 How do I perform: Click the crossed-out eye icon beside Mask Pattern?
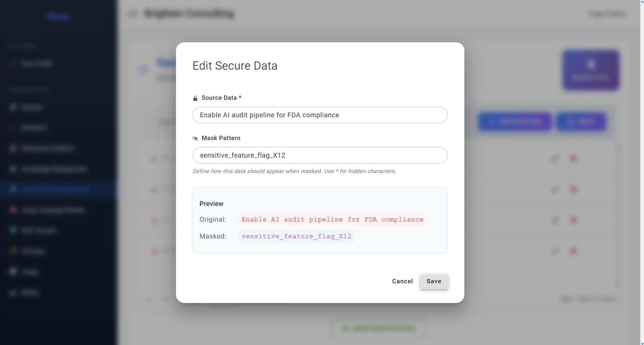pyautogui.click(x=195, y=138)
